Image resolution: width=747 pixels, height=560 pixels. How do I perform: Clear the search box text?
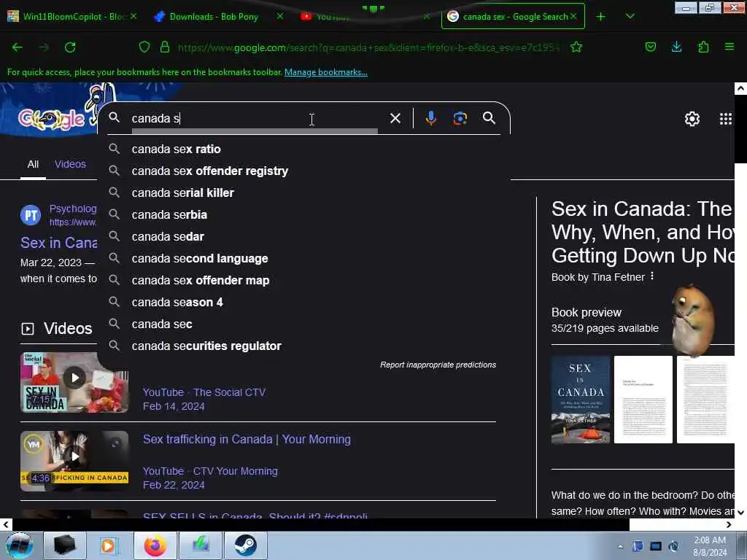395,118
